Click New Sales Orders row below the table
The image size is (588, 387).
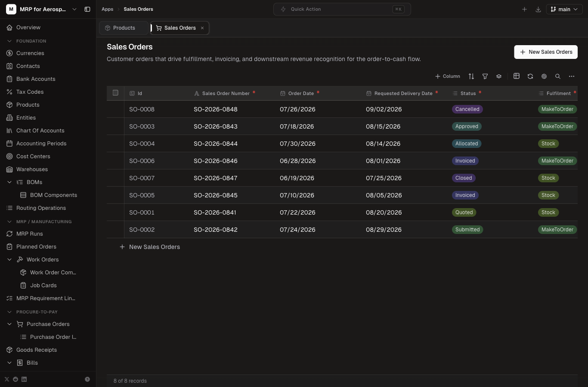point(149,247)
